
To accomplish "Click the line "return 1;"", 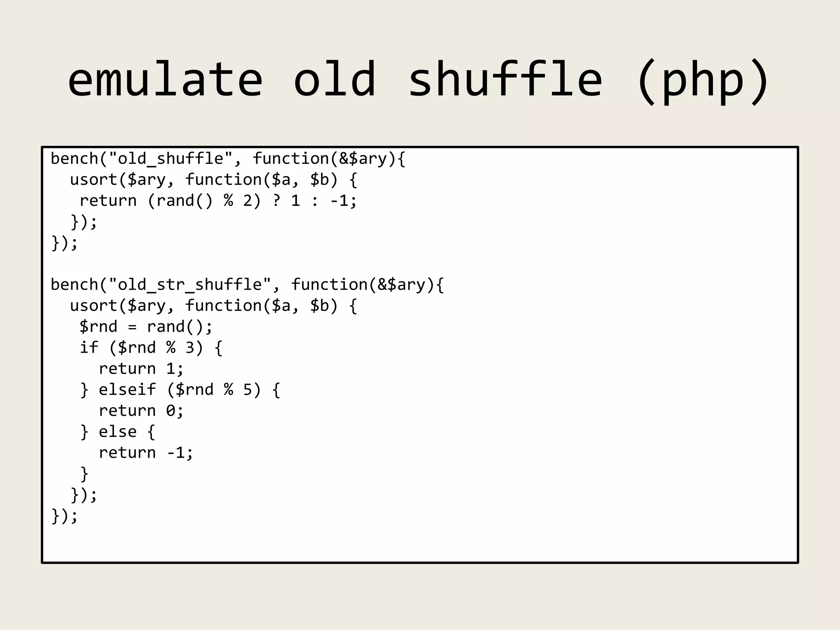I will pyautogui.click(x=141, y=369).
